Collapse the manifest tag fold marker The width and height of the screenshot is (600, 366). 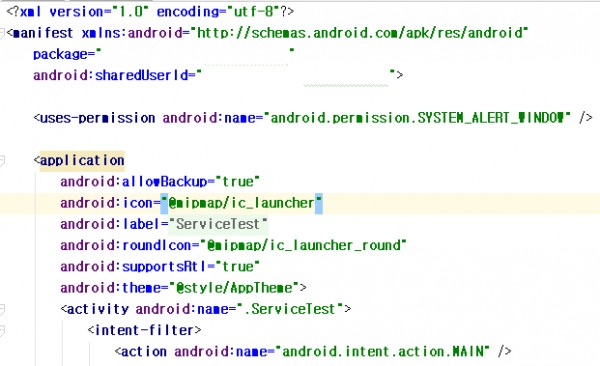2,33
